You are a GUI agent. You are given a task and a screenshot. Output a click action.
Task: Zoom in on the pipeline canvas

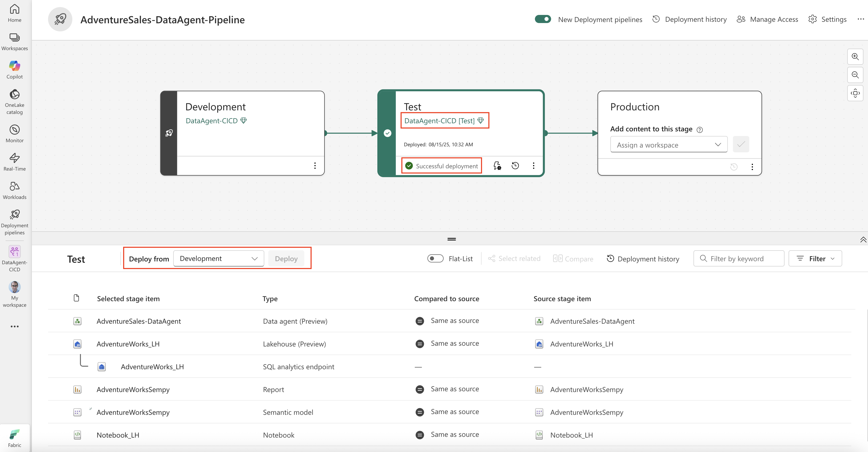point(855,57)
